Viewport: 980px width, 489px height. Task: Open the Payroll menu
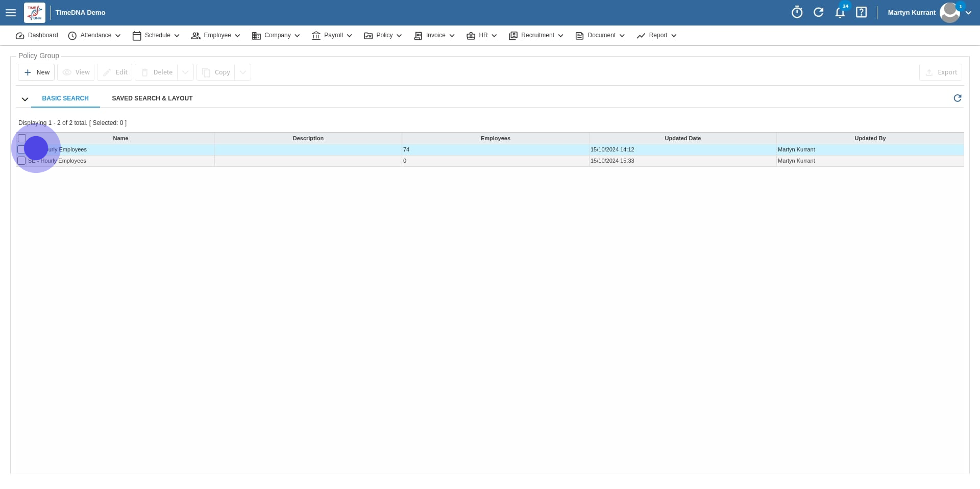coord(332,36)
